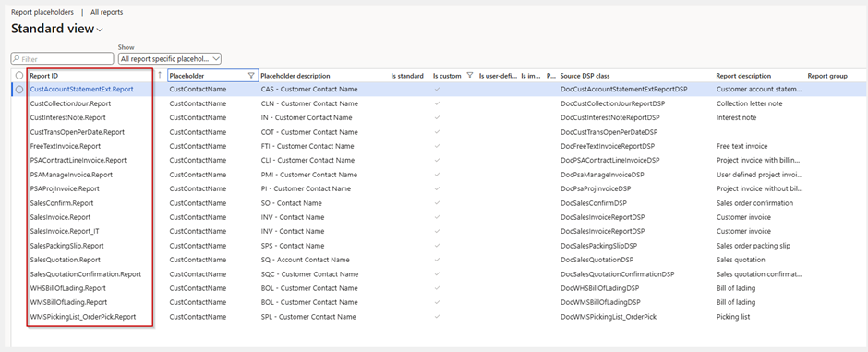Click Sales quotation report description cell

(x=741, y=260)
